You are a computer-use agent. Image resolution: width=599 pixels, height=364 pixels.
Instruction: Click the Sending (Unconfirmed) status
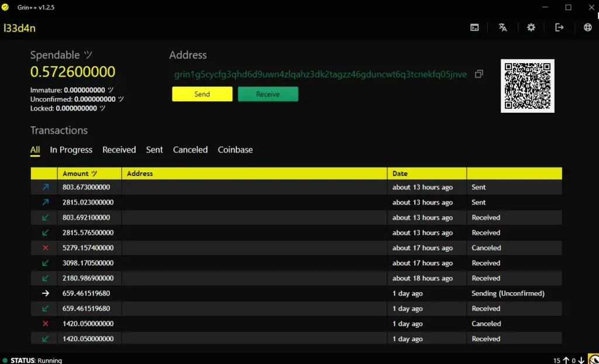[508, 293]
